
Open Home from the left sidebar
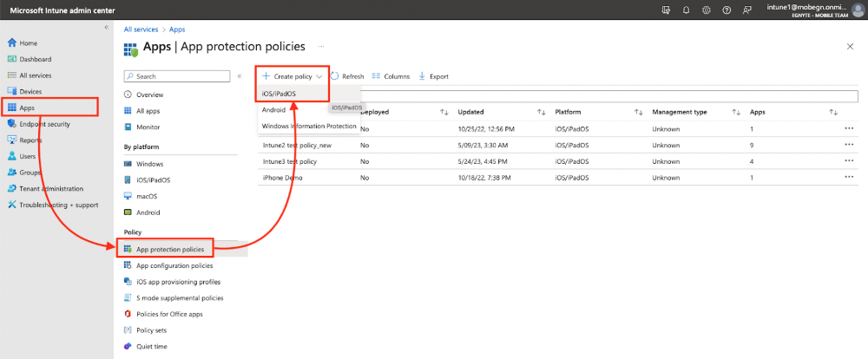click(x=29, y=43)
